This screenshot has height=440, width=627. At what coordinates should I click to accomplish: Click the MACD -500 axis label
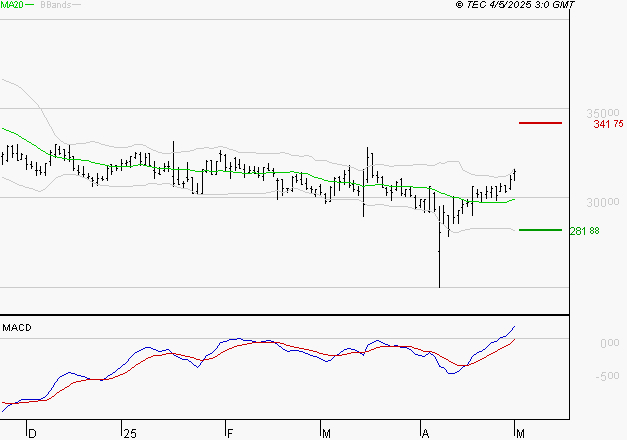(607, 376)
